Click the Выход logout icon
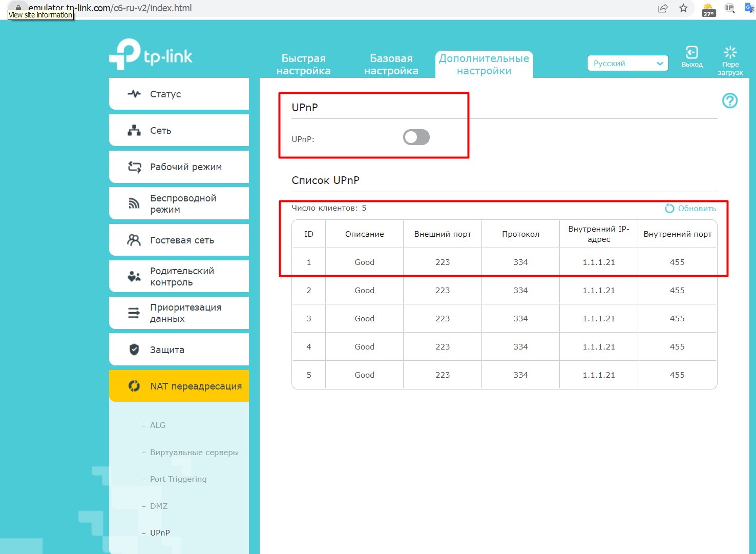The height and width of the screenshot is (554, 756). (x=692, y=52)
